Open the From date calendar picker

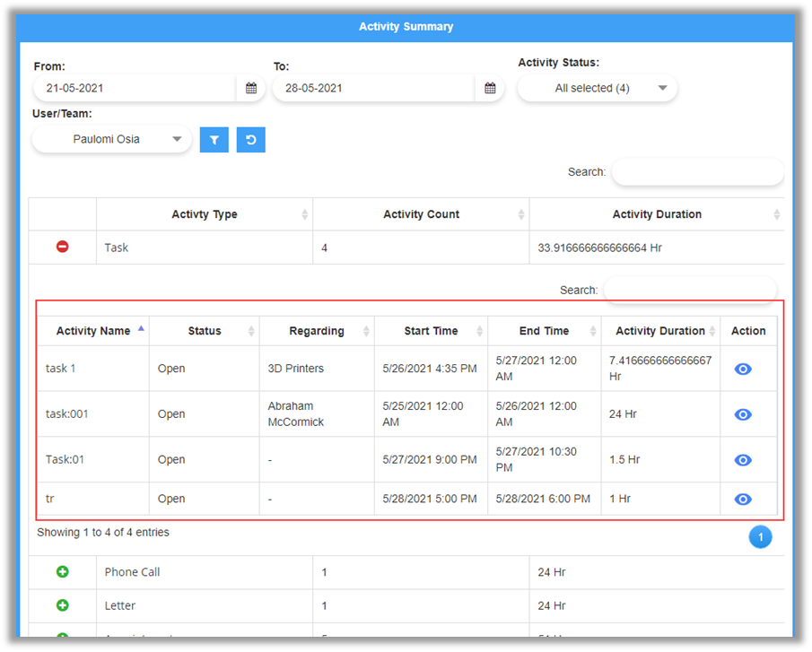pos(251,88)
